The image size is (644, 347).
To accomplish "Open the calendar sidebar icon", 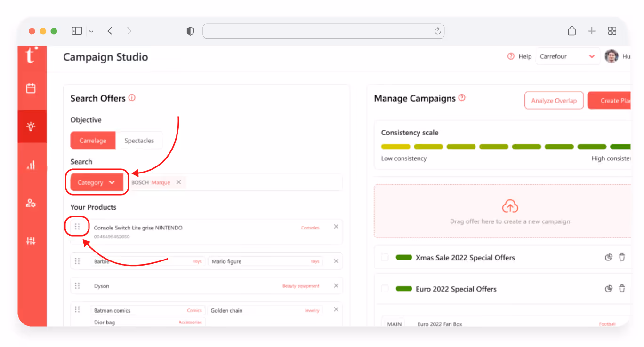I will [x=31, y=88].
